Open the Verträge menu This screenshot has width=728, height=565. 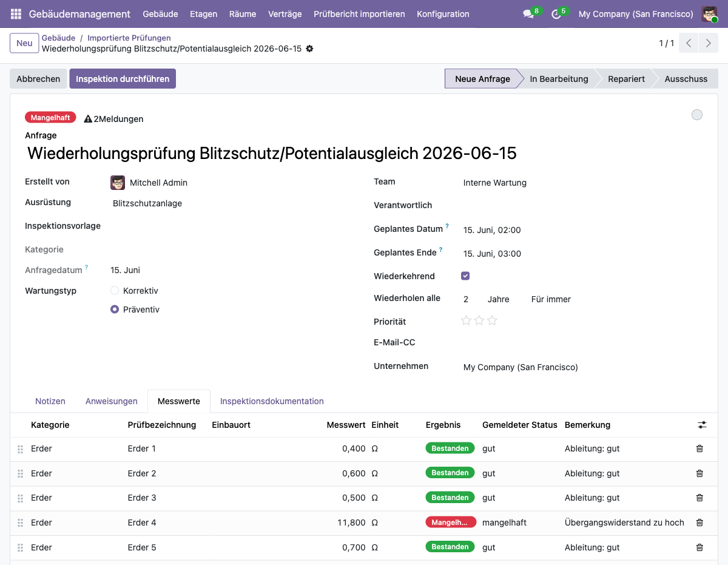[285, 14]
